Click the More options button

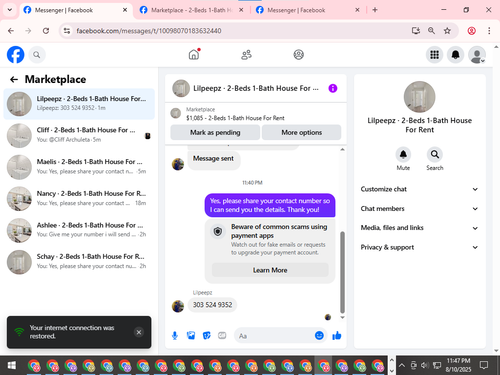click(302, 132)
